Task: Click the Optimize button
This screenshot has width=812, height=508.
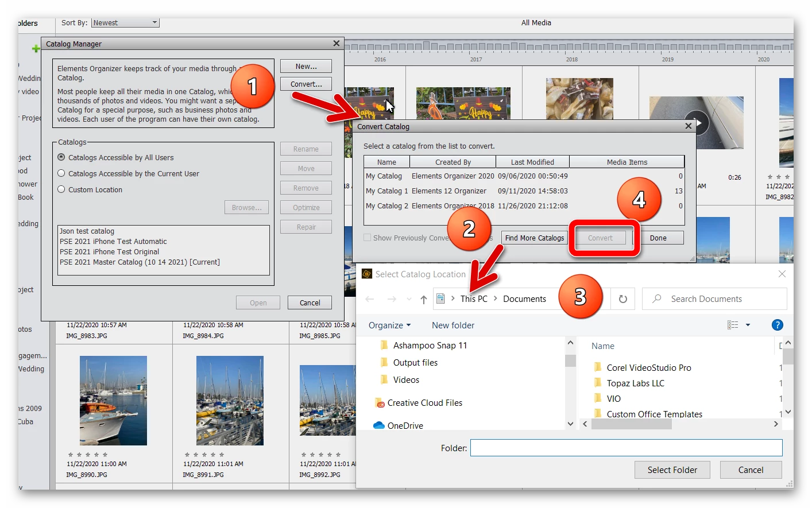Action: (306, 208)
